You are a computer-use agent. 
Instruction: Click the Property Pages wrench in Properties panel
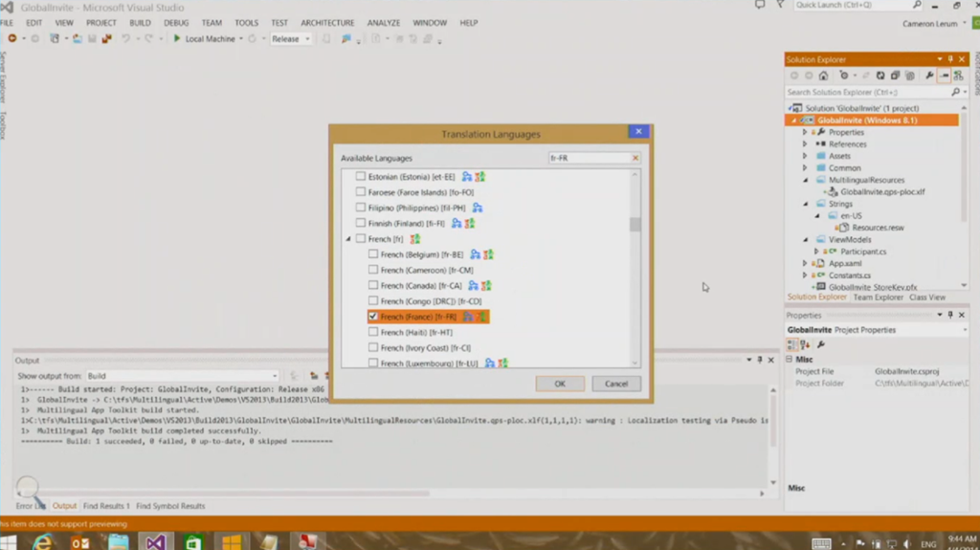click(x=821, y=344)
